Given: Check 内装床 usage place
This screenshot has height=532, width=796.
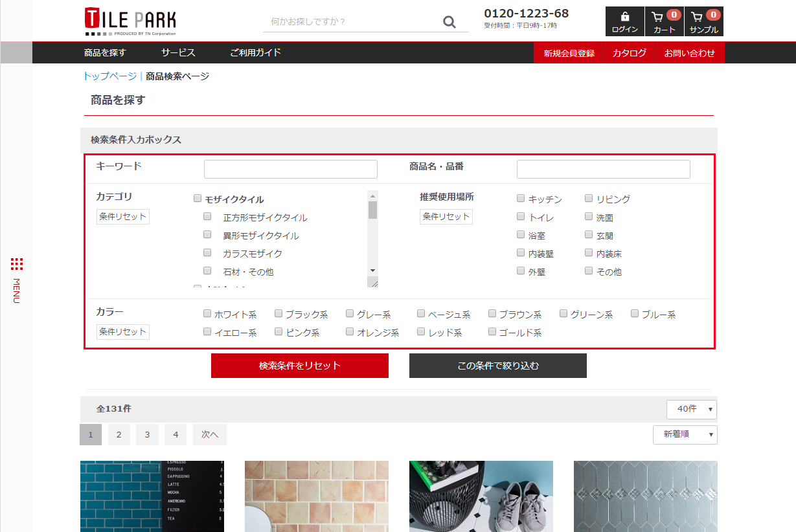Looking at the screenshot, I should pyautogui.click(x=589, y=253).
